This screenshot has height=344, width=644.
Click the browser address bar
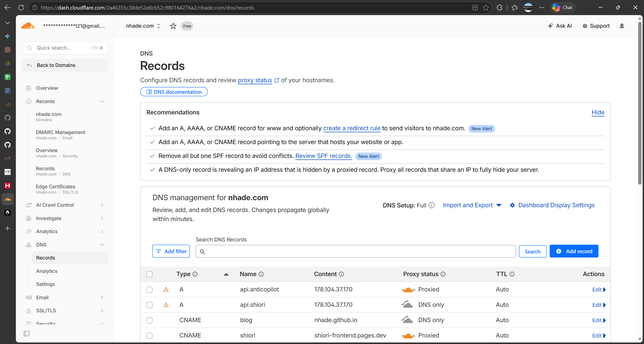point(260,8)
